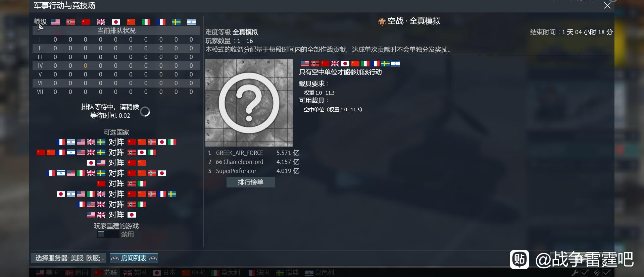Close the 军事行动与竞技场 window
The image size is (644, 277).
(x=607, y=5)
